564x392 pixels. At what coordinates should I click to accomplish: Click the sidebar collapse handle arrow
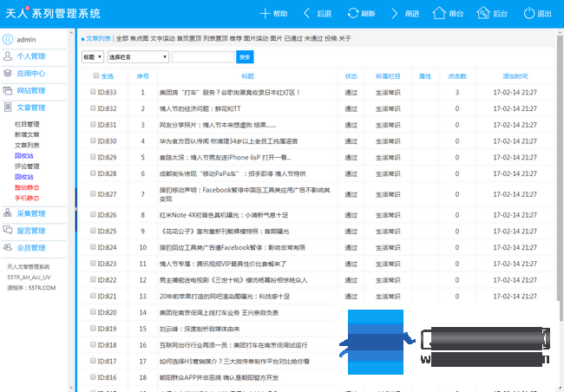click(75, 209)
